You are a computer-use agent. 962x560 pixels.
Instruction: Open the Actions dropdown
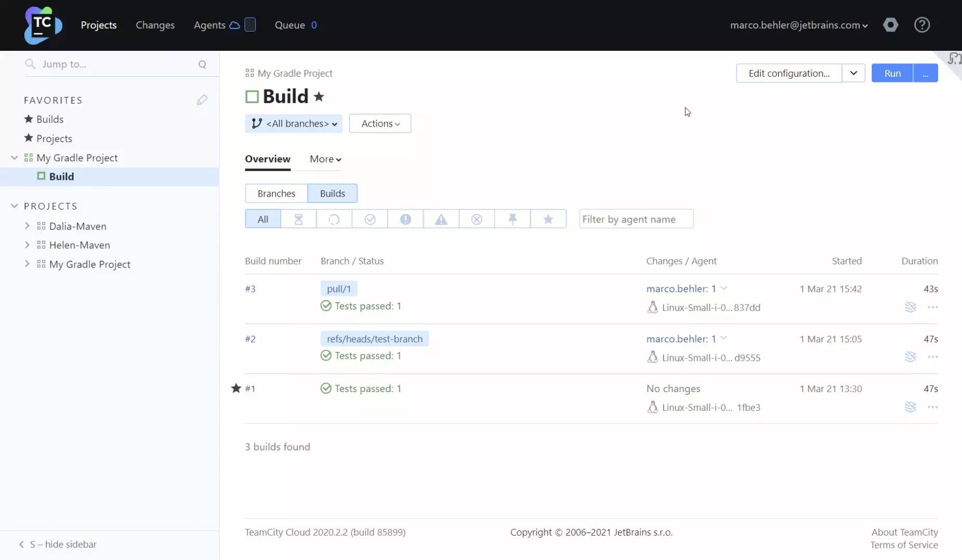click(x=380, y=124)
